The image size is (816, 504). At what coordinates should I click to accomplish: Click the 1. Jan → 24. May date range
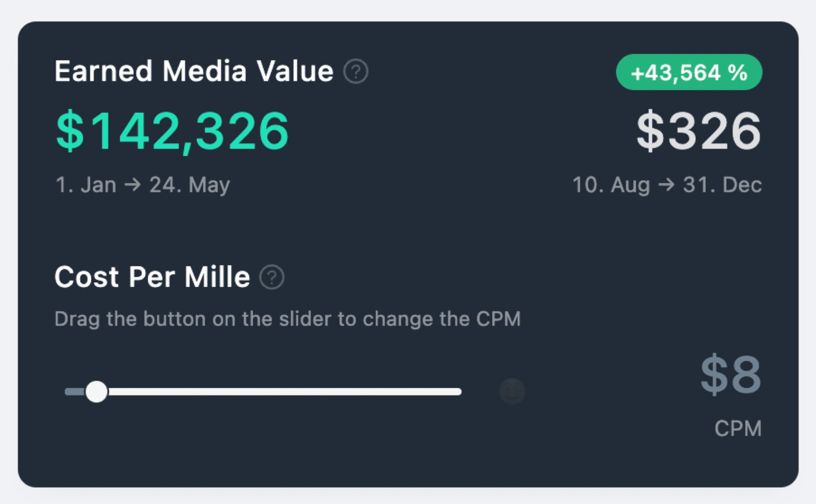(143, 185)
